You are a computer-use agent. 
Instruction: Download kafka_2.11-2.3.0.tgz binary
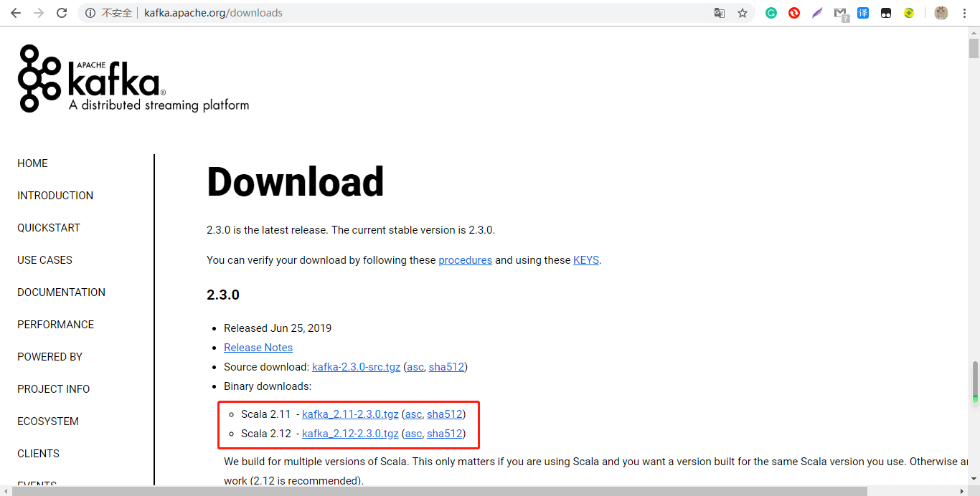[x=350, y=414]
